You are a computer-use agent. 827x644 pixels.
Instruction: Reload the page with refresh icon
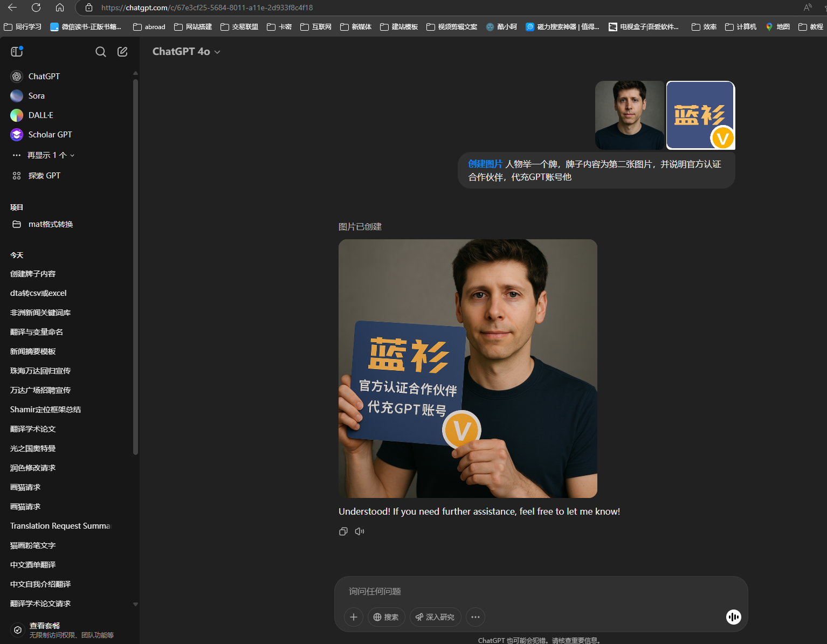(36, 8)
